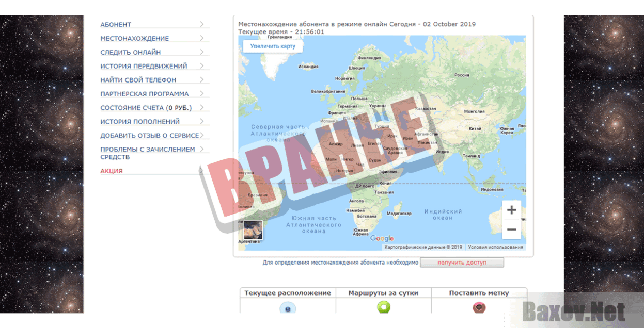Click the blue current location marker icon
The image size is (644, 328).
(288, 308)
